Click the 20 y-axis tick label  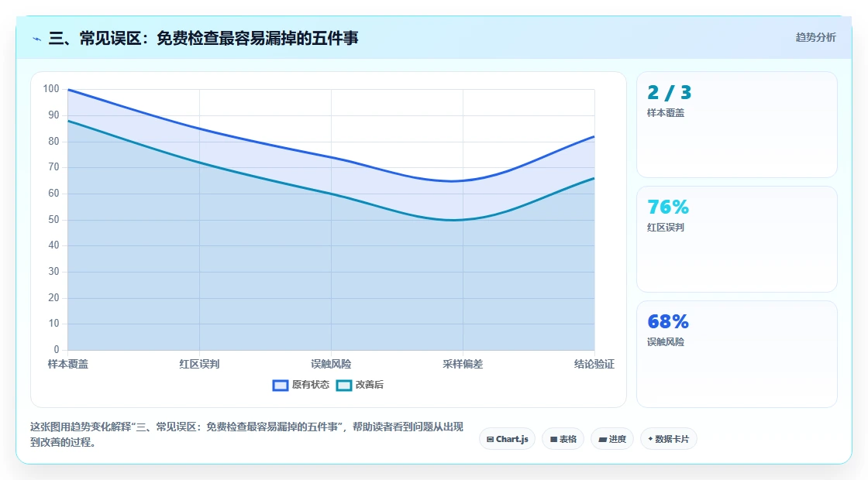pos(53,297)
